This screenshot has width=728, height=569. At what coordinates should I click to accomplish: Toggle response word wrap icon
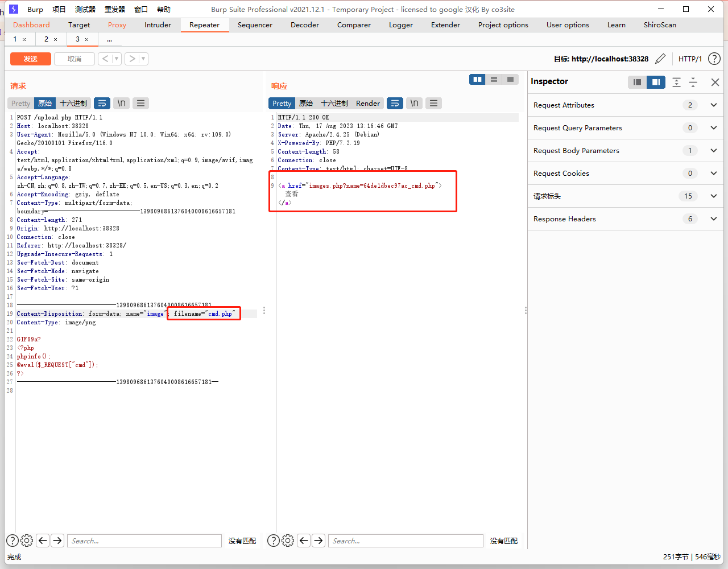pyautogui.click(x=395, y=103)
